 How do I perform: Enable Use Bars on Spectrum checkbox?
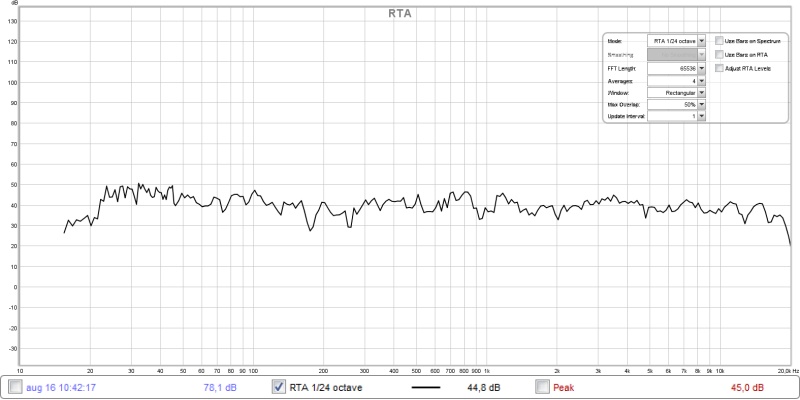pyautogui.click(x=719, y=41)
